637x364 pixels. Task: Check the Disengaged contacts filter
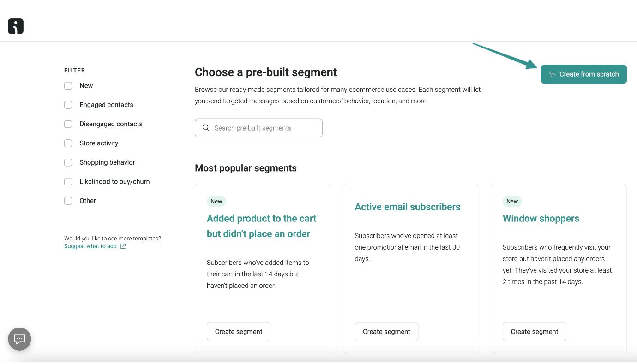[68, 124]
